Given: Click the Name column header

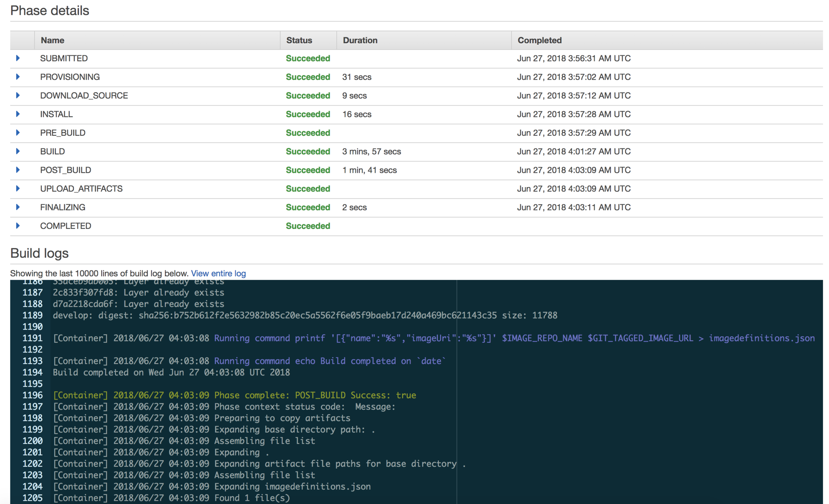Looking at the screenshot, I should [52, 40].
